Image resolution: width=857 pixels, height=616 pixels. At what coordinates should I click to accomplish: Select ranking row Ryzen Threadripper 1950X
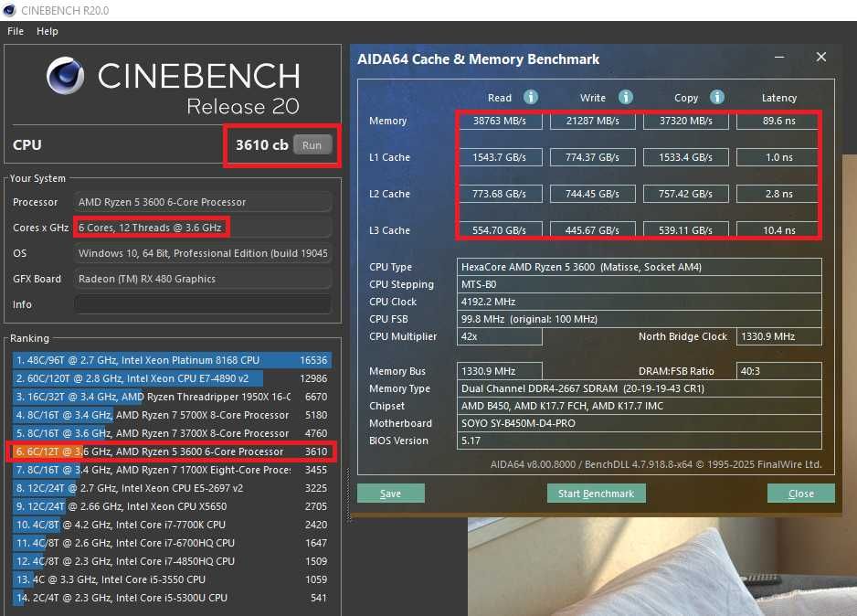172,397
